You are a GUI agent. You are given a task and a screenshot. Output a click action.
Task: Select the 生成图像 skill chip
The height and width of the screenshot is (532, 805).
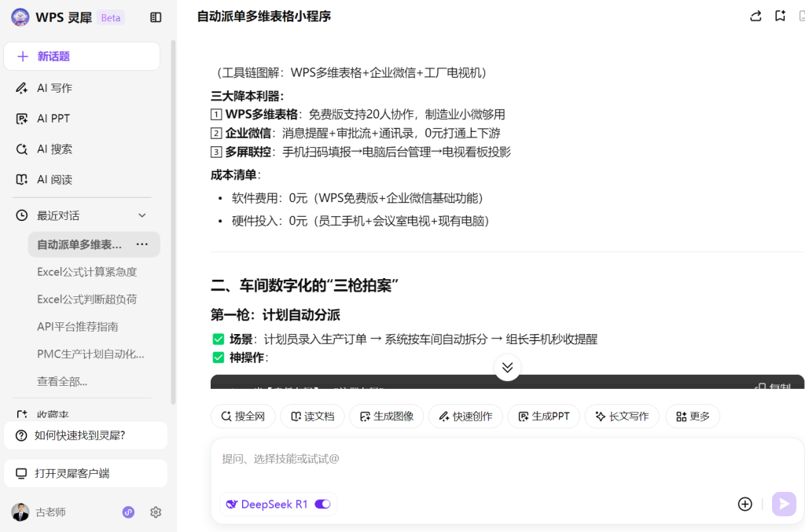(x=387, y=416)
